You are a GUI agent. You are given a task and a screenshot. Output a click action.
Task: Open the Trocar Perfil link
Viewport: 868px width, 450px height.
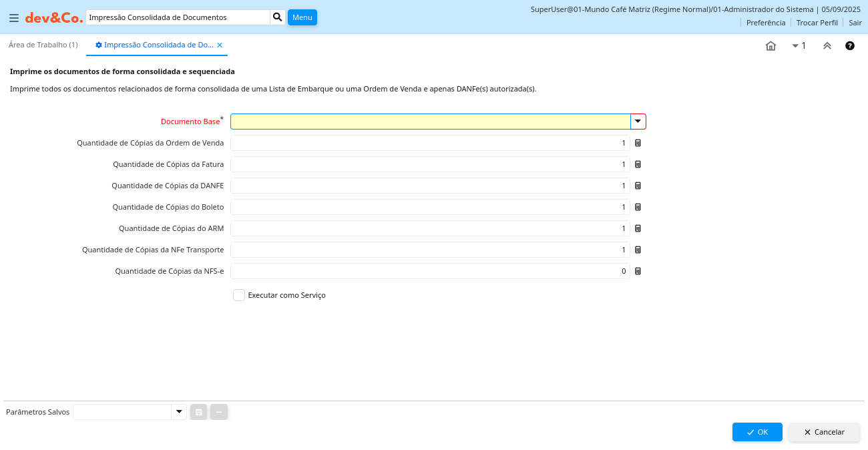(x=817, y=23)
